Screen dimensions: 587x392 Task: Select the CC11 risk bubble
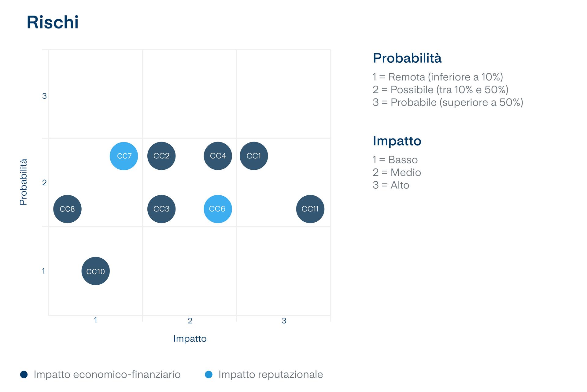310,209
